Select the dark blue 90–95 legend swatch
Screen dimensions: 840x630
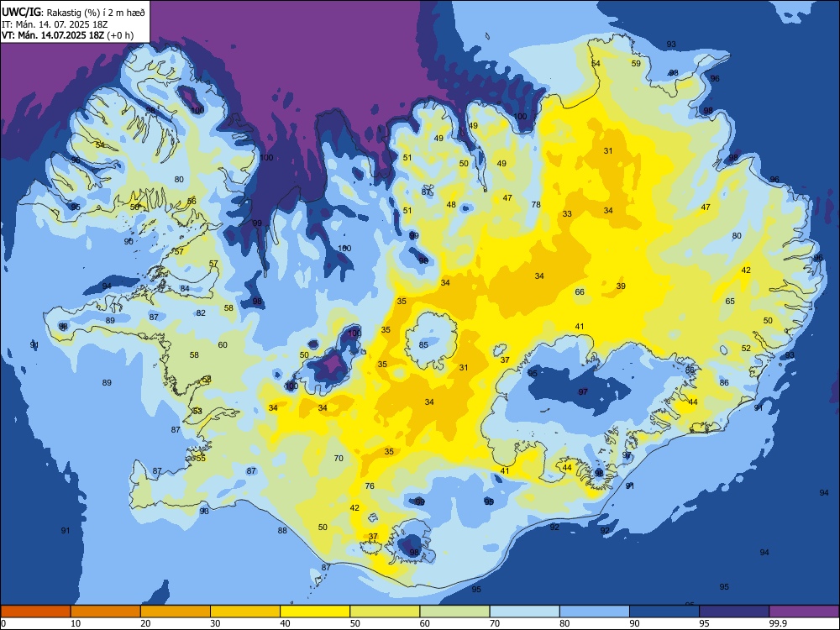[x=664, y=612]
